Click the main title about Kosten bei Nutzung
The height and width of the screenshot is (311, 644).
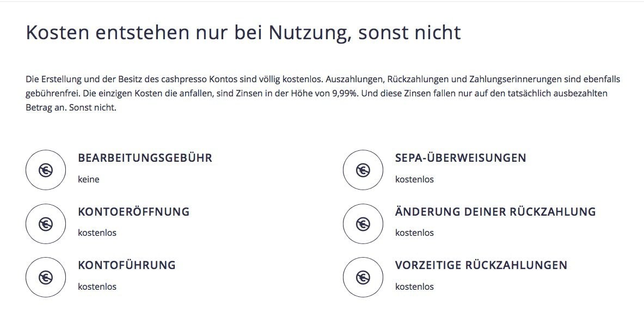(x=243, y=33)
